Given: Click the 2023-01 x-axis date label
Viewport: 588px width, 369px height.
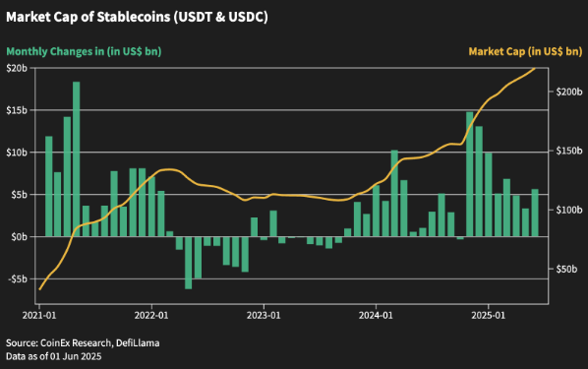Looking at the screenshot, I should 264,315.
